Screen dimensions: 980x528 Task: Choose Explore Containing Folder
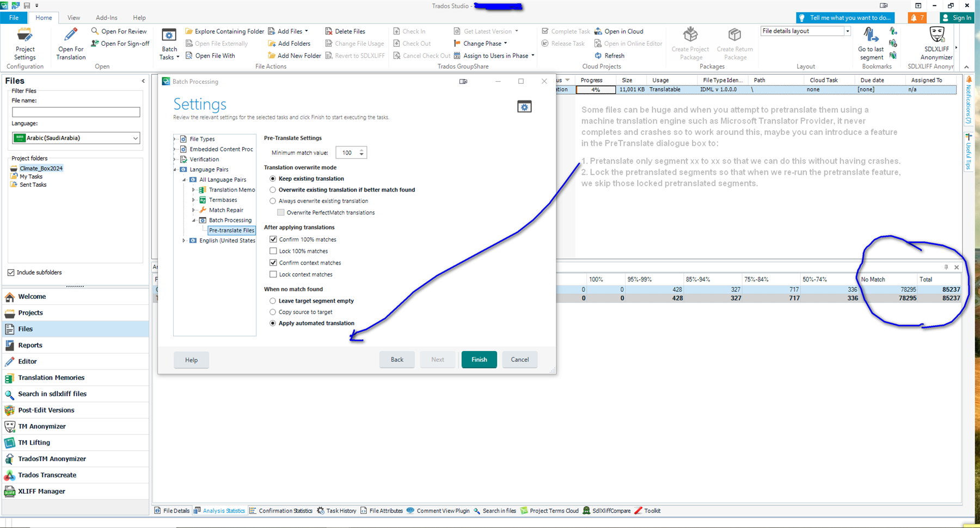click(x=224, y=32)
